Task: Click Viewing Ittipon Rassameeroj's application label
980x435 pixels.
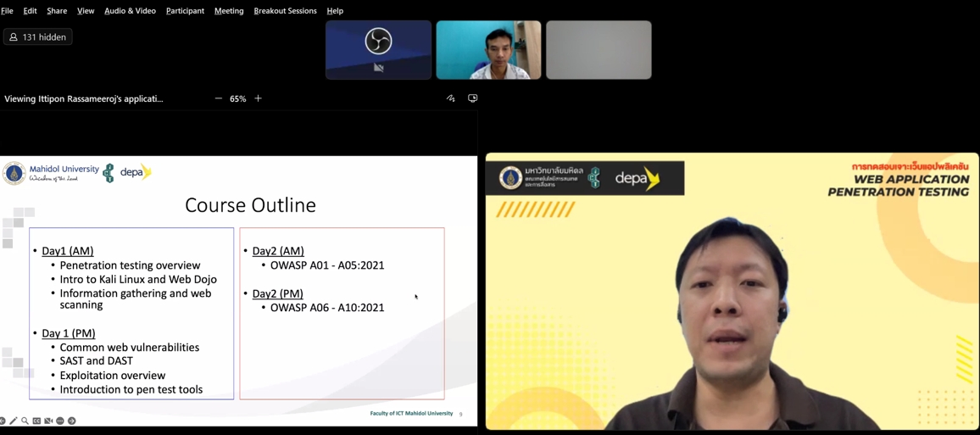Action: pos(84,99)
